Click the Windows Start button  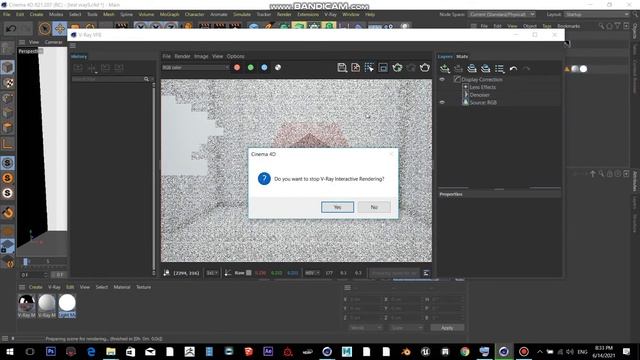point(10,351)
